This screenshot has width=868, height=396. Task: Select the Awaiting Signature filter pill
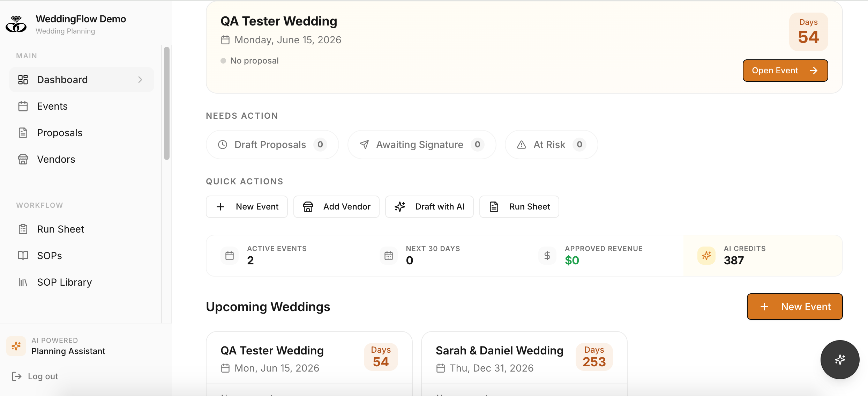[421, 145]
